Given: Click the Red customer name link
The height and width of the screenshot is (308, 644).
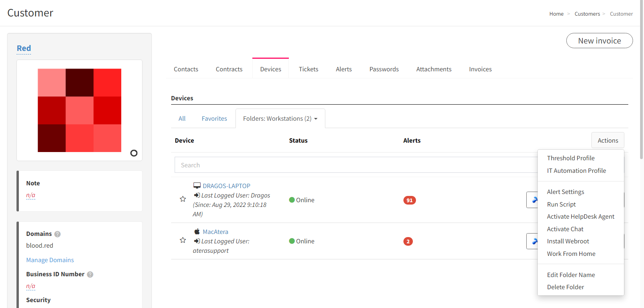Looking at the screenshot, I should point(24,48).
